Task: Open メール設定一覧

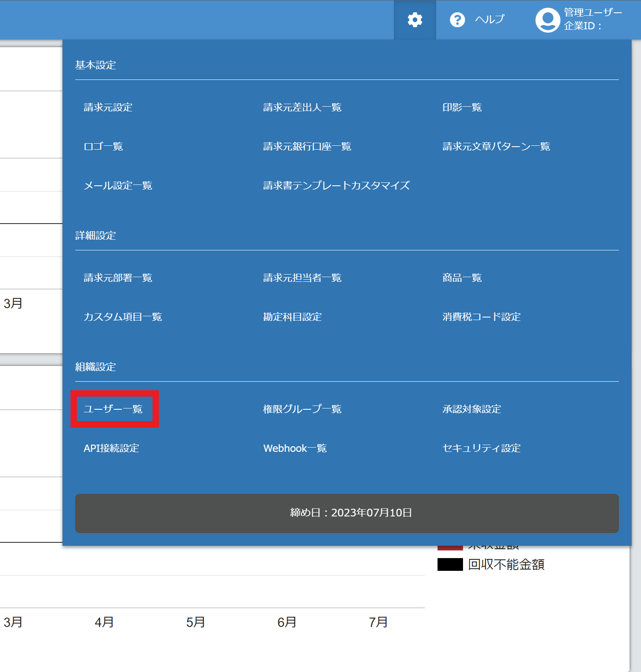Action: (118, 186)
